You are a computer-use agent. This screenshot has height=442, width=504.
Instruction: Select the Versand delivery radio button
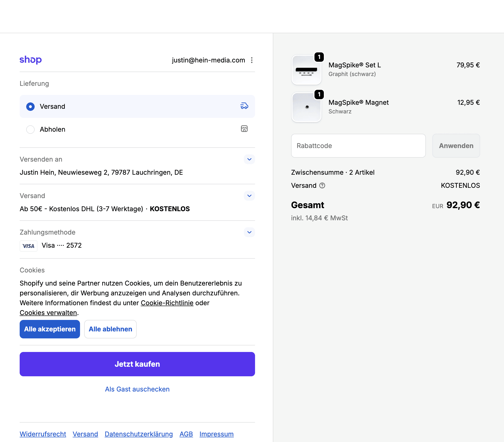pyautogui.click(x=31, y=106)
